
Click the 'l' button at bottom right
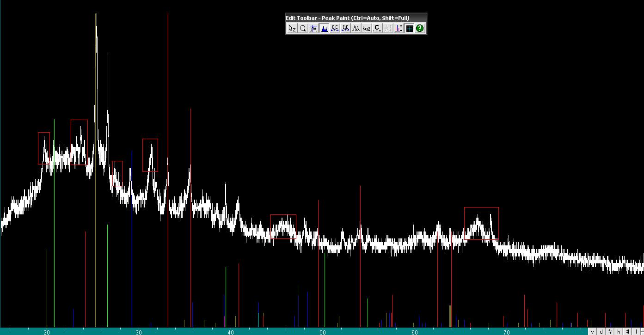point(636,331)
